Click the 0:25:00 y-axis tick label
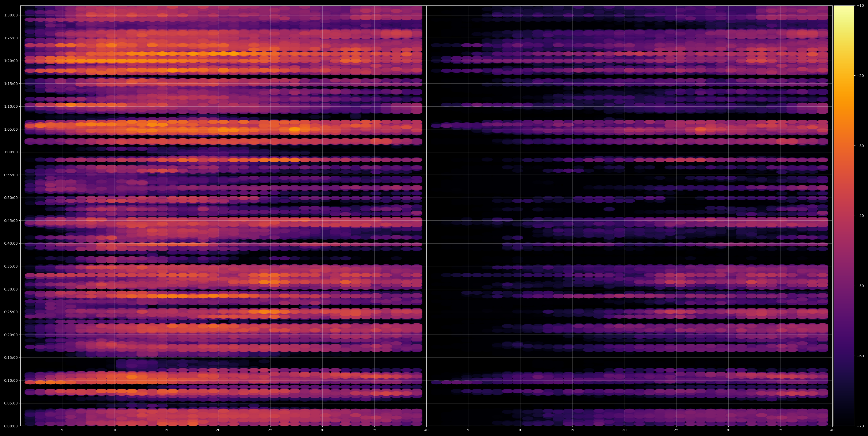This screenshot has width=868, height=436. [x=11, y=312]
